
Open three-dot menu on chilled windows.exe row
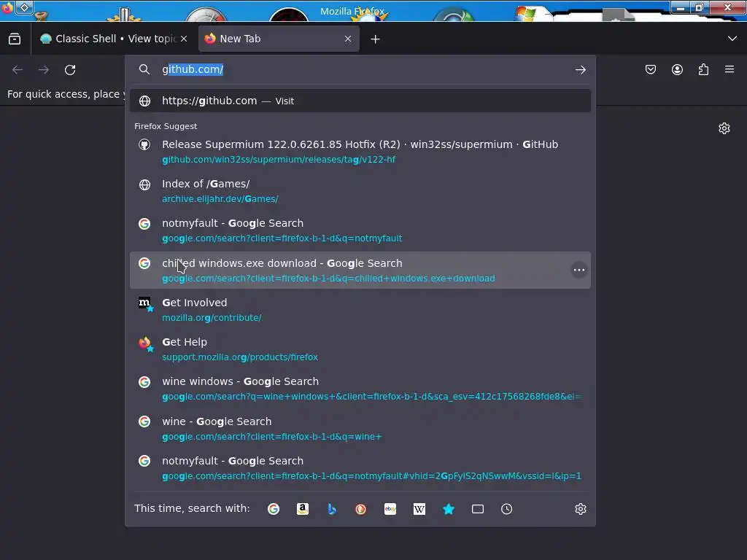578,270
